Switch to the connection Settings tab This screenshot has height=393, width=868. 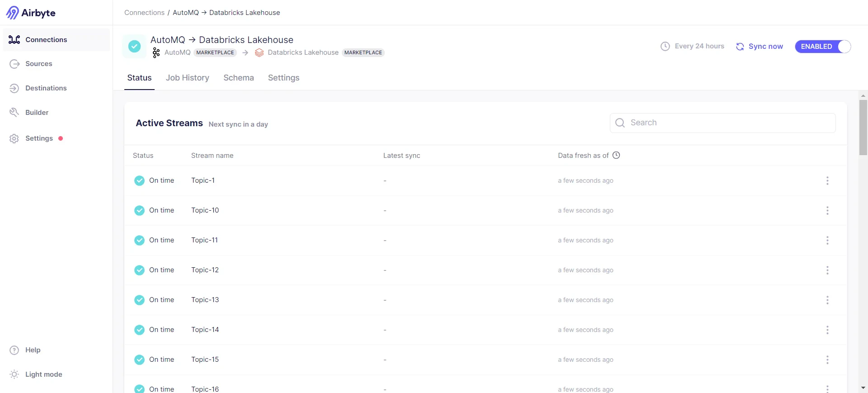[x=283, y=78]
